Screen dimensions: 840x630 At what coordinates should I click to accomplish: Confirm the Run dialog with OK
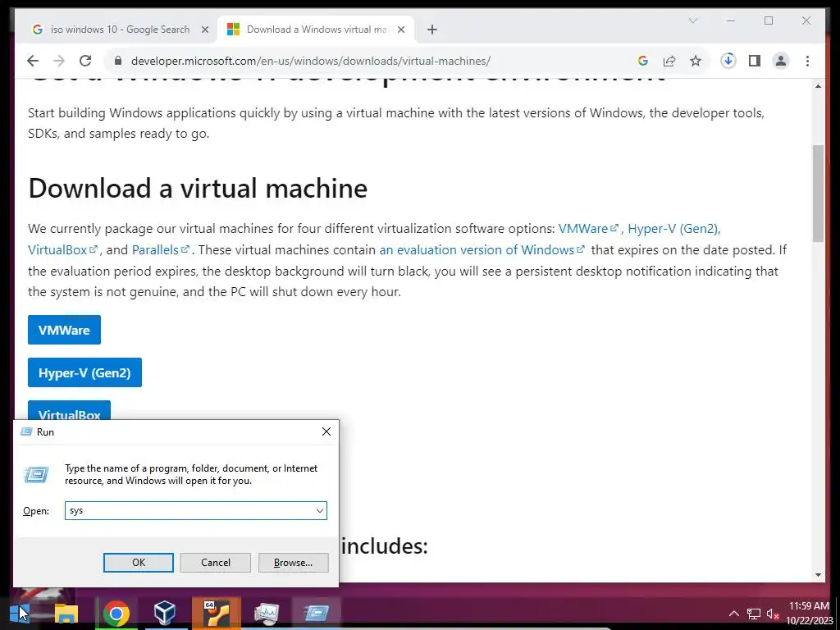click(138, 563)
